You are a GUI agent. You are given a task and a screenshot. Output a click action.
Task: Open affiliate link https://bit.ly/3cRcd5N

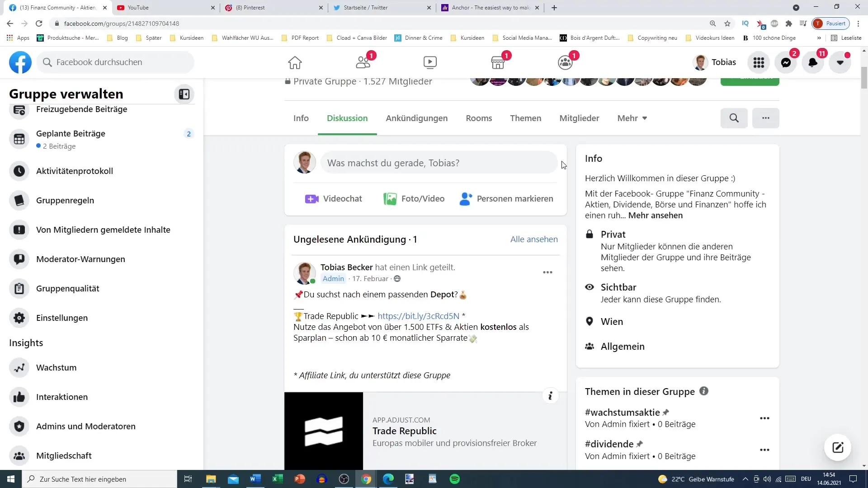point(418,316)
